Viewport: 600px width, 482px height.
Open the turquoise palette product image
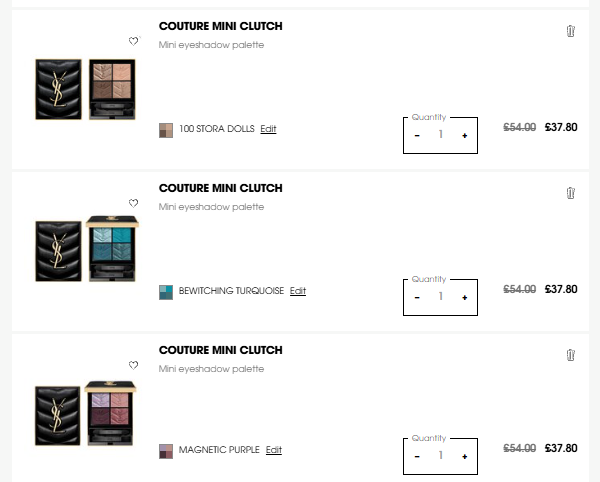pos(86,249)
